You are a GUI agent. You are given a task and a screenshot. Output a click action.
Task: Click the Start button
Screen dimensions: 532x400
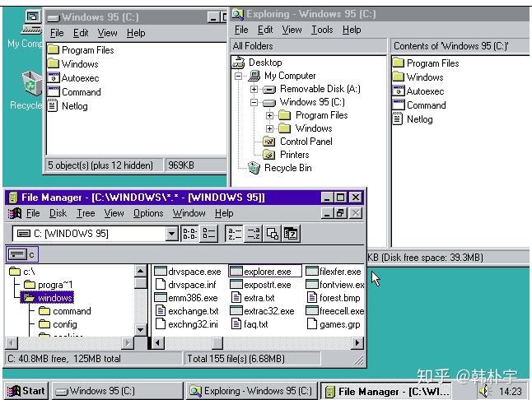tap(26, 391)
